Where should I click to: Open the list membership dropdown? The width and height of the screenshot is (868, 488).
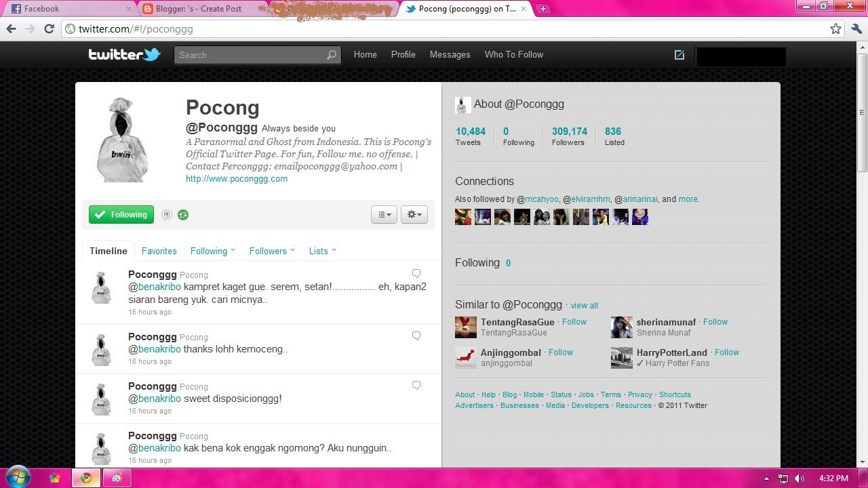(384, 214)
